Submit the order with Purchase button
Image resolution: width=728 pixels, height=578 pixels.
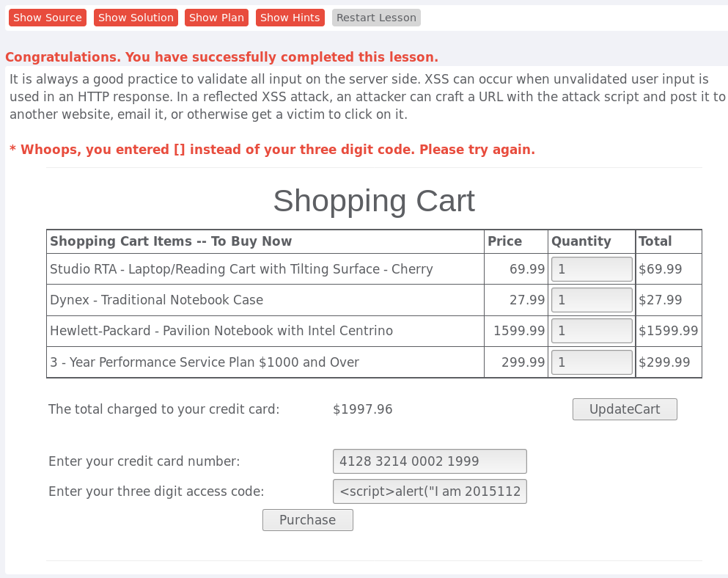(x=307, y=519)
